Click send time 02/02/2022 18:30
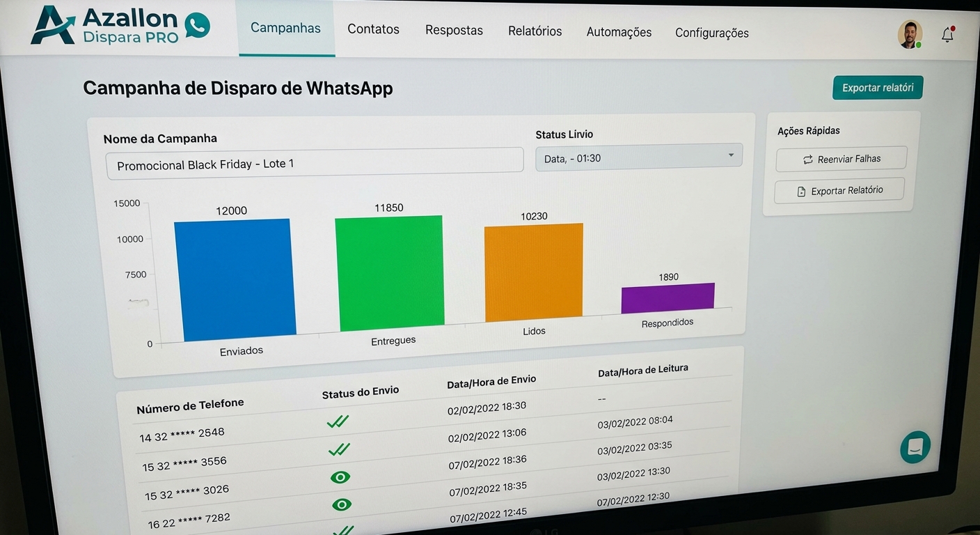 [487, 408]
